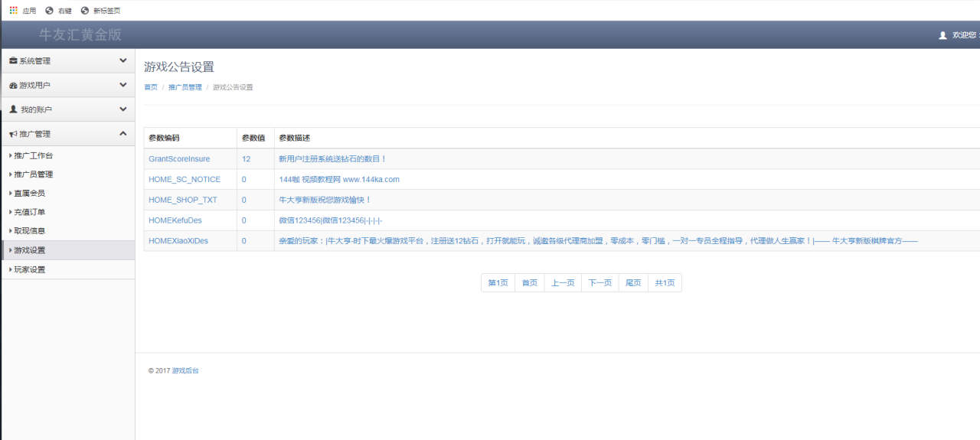The height and width of the screenshot is (440, 980).
Task: Open the HOMEXiaoXiDes parameter link
Action: [x=178, y=241]
